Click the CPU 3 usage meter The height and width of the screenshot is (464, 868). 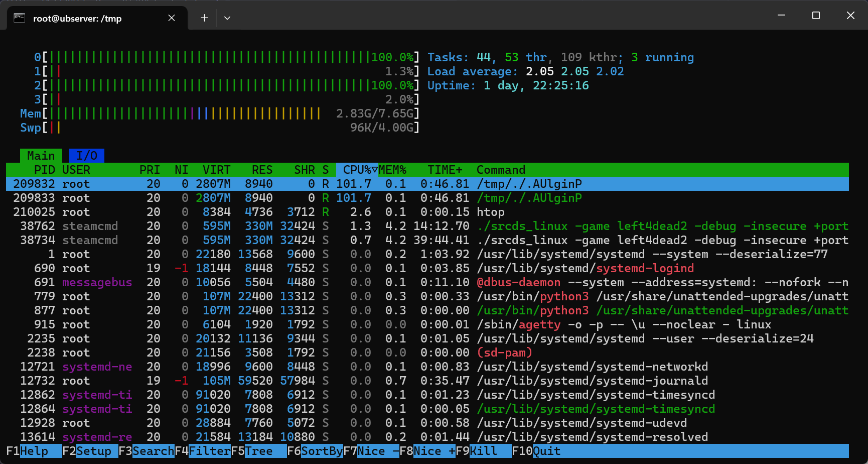(227, 99)
